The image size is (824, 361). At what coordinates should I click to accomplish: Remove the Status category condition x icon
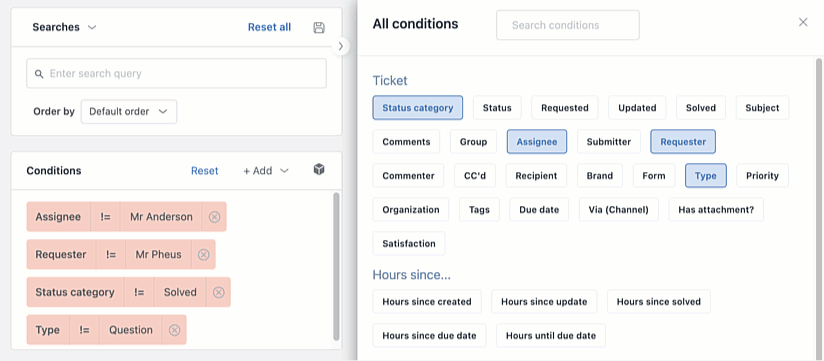click(219, 292)
